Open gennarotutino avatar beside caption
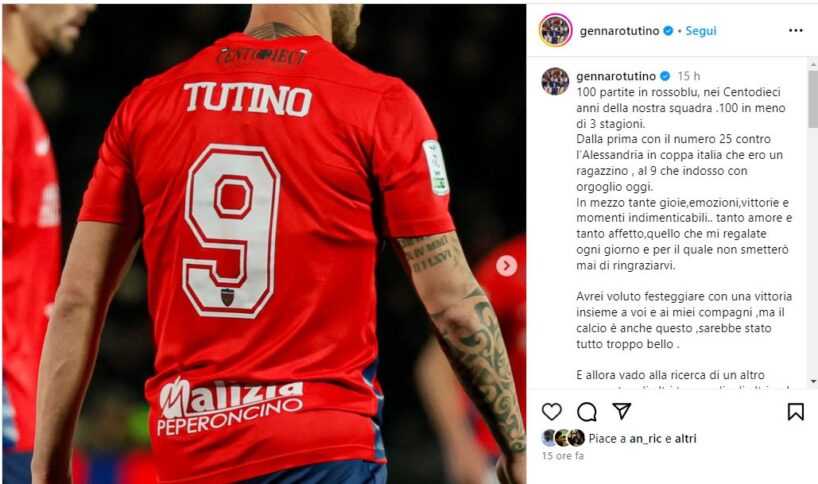Viewport: 818px width, 484px height. 555,81
